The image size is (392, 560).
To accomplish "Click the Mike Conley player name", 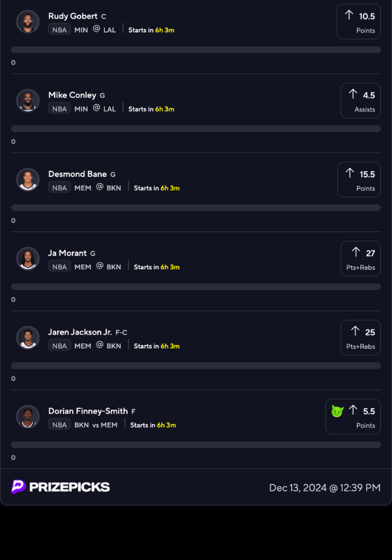I will tap(72, 95).
